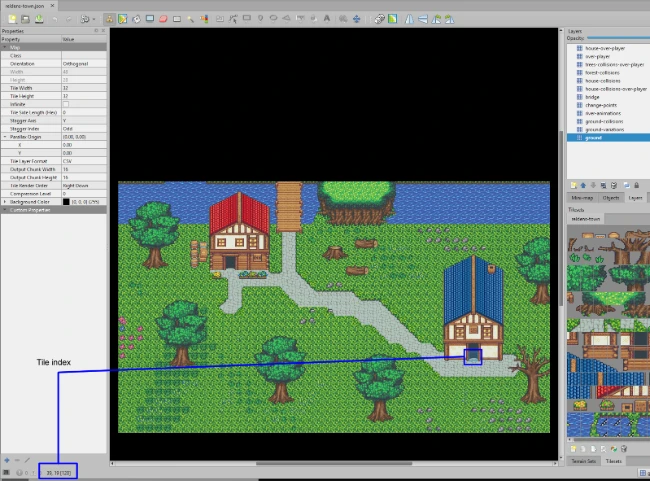The height and width of the screenshot is (481, 650).
Task: Select the Select Objects tool
Action: point(220,19)
